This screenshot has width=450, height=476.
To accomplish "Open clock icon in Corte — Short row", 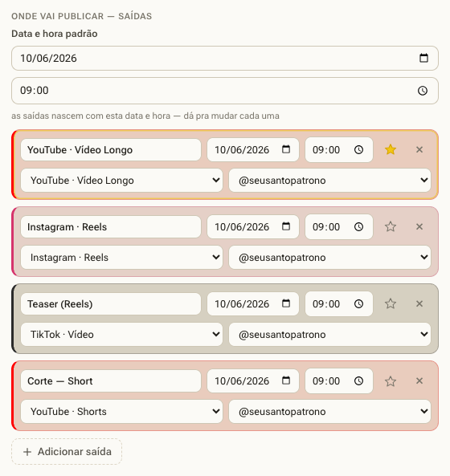I will 359,381.
